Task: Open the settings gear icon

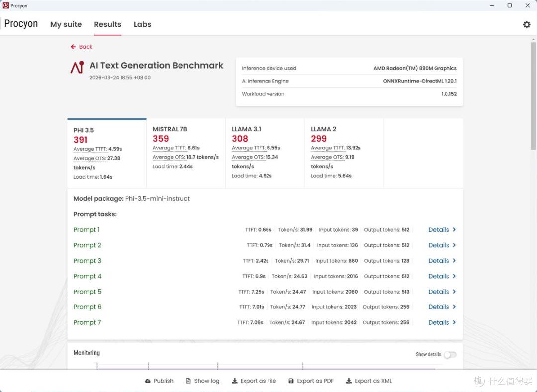Action: click(x=527, y=24)
